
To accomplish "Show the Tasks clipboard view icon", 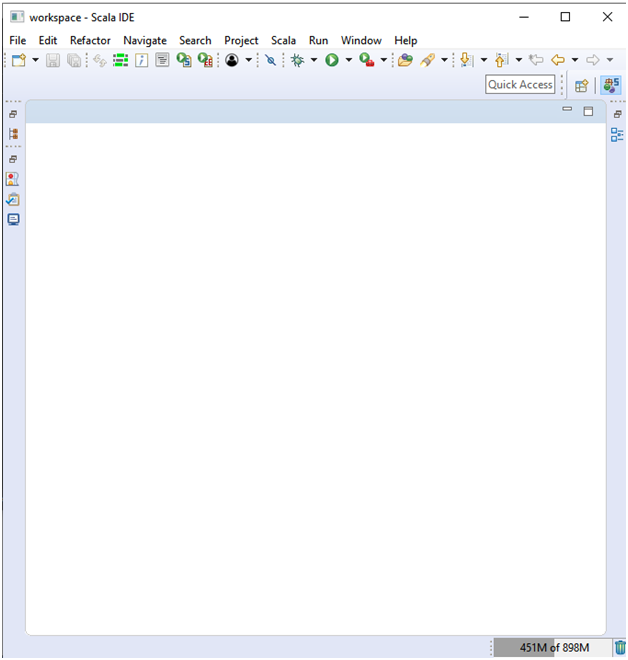I will 13,199.
